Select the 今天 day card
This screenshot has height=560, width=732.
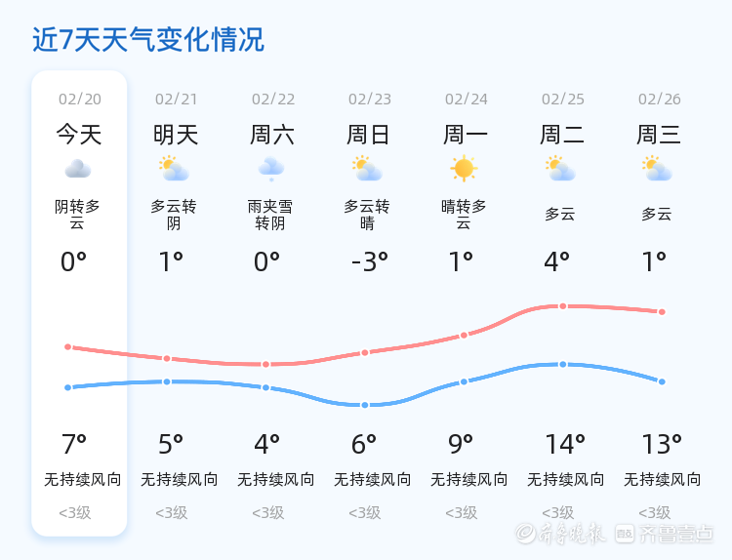(x=79, y=303)
